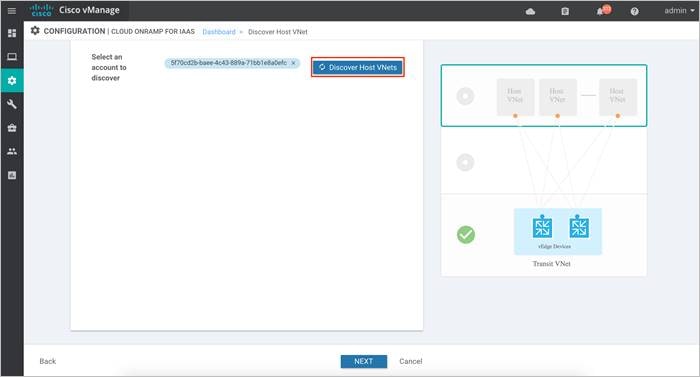This screenshot has height=377, width=700.
Task: Click the last Host VNet box
Action: (x=618, y=97)
